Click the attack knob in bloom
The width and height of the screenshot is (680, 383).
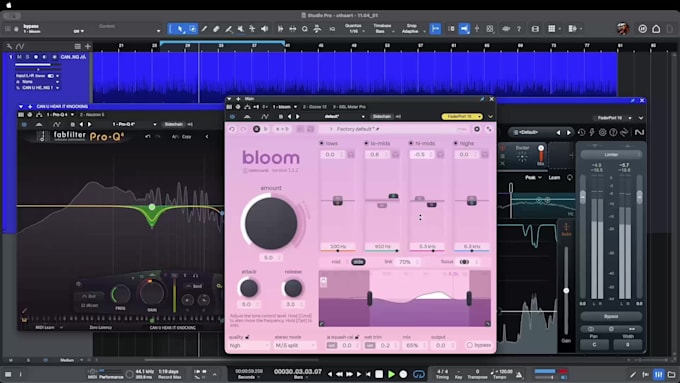pyautogui.click(x=249, y=288)
